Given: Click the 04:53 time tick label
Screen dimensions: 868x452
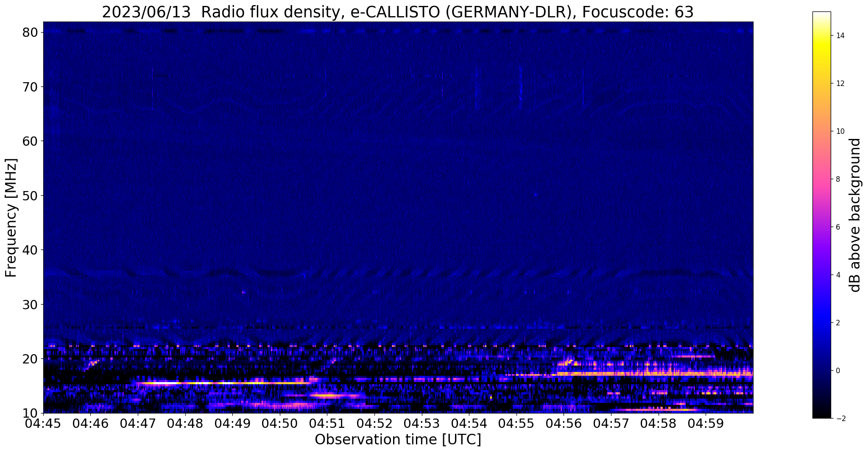Looking at the screenshot, I should [422, 424].
